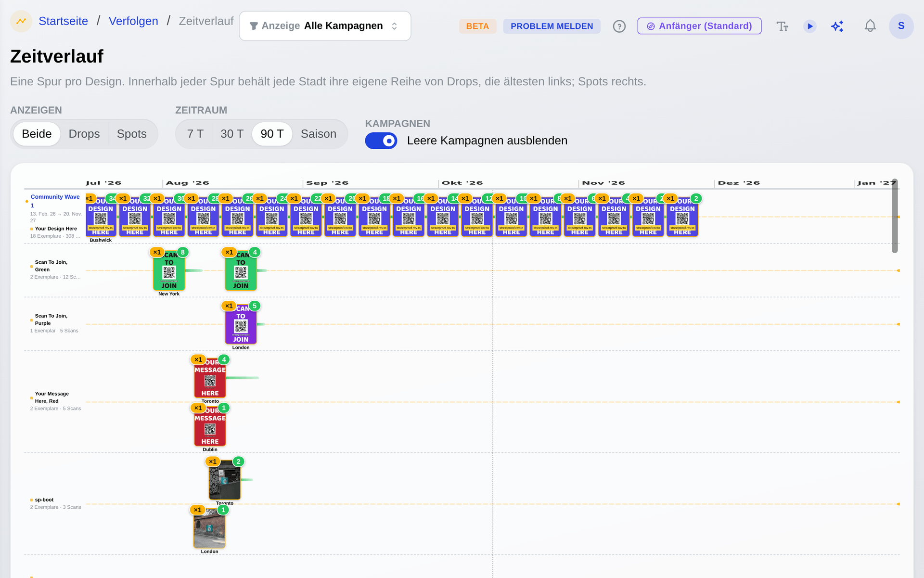The height and width of the screenshot is (578, 924).
Task: Click the Scan To Join, Purple lane label
Action: 51,320
